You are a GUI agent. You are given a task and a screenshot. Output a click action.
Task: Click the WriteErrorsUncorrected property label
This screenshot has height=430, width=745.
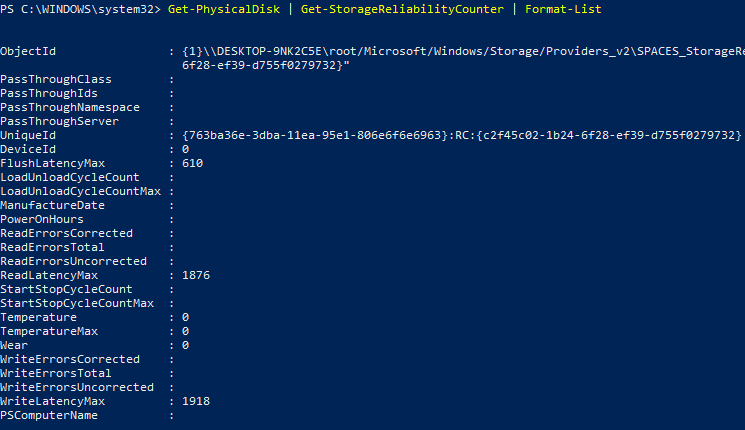[x=77, y=387]
